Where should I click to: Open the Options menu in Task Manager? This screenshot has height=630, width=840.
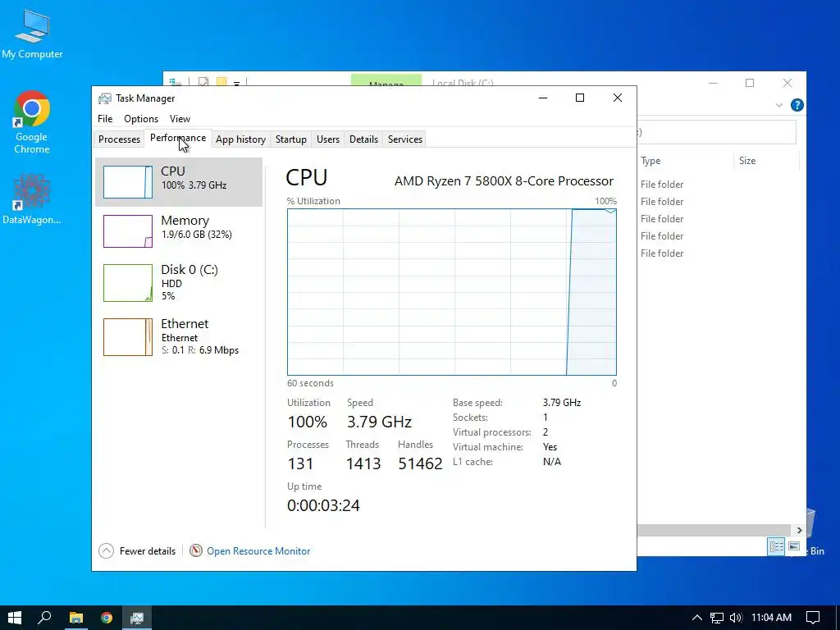click(141, 119)
